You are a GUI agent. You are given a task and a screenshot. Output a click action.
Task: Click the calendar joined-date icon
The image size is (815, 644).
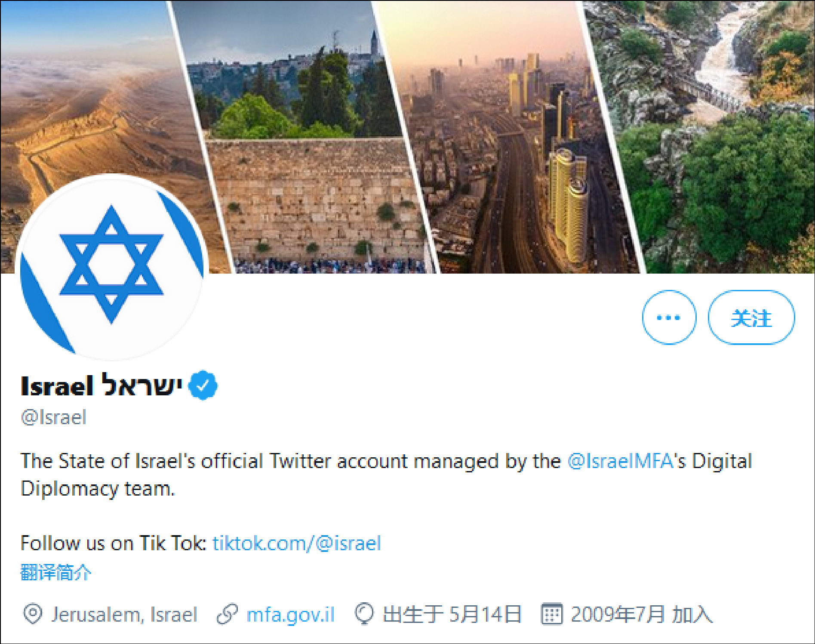pos(551,614)
